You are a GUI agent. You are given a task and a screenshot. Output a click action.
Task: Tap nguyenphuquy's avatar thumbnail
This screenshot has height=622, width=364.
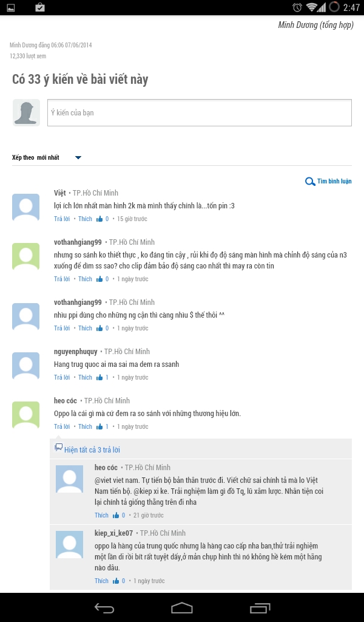[x=26, y=366]
